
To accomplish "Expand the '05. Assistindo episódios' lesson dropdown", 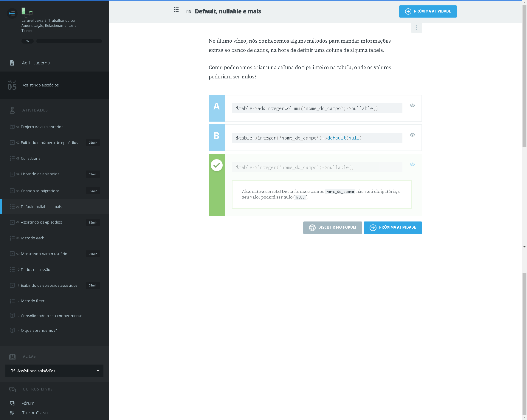I will 54,371.
